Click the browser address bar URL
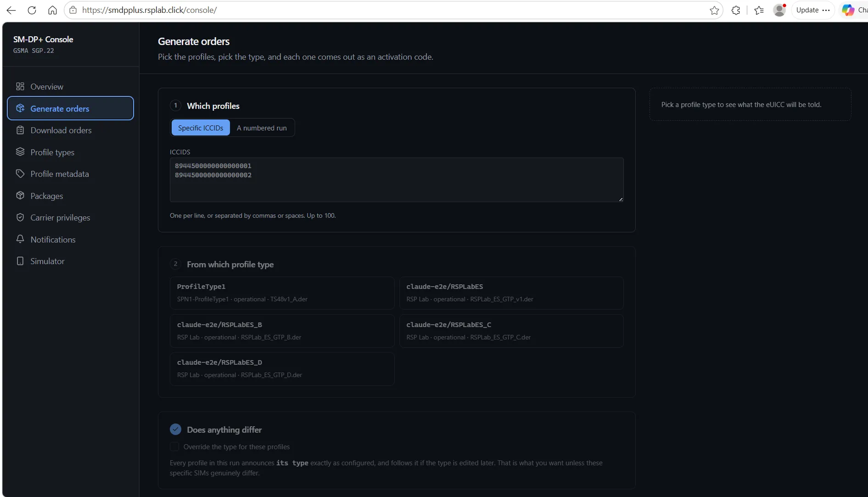The image size is (868, 497). tap(149, 10)
